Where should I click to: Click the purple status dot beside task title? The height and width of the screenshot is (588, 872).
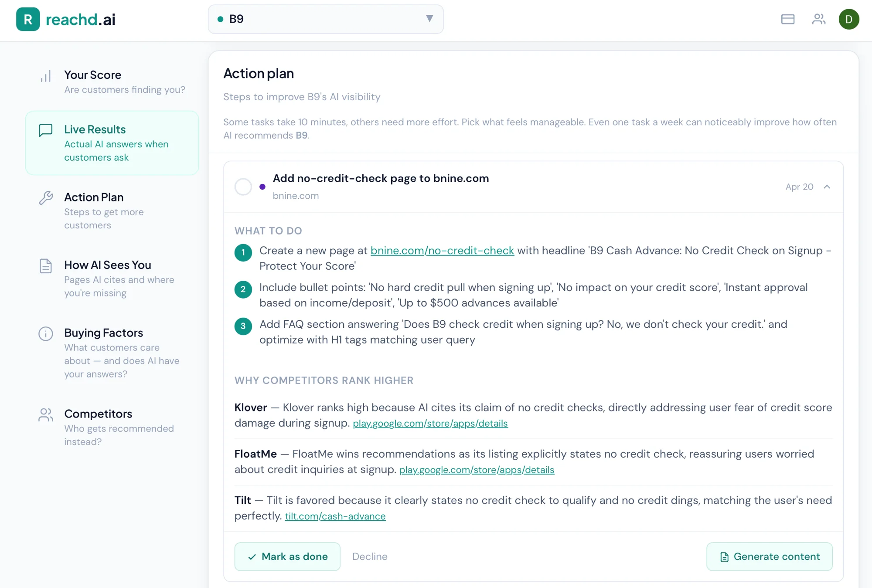pos(262,187)
